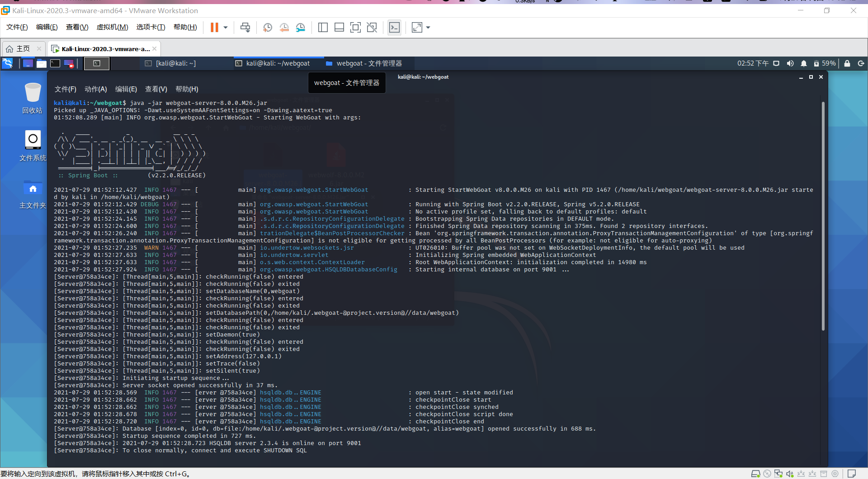Toggle the virtual machine console pane
Viewport: 868px width, 479px height.
coord(394,27)
